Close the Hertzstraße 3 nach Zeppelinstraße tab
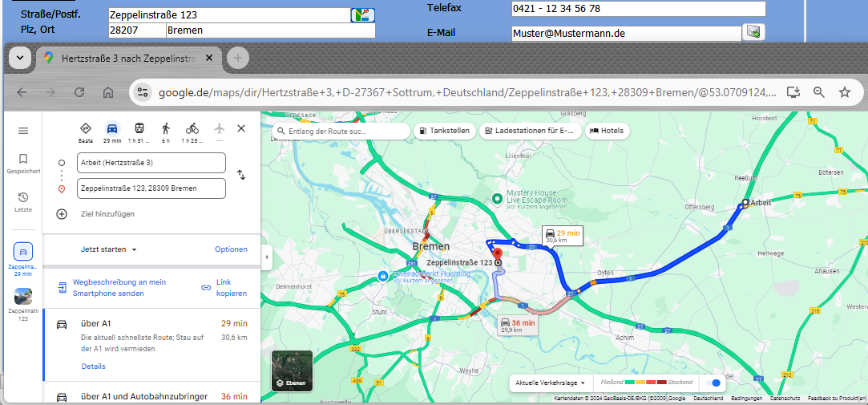Viewport: 868px width, 405px height. pos(209,58)
